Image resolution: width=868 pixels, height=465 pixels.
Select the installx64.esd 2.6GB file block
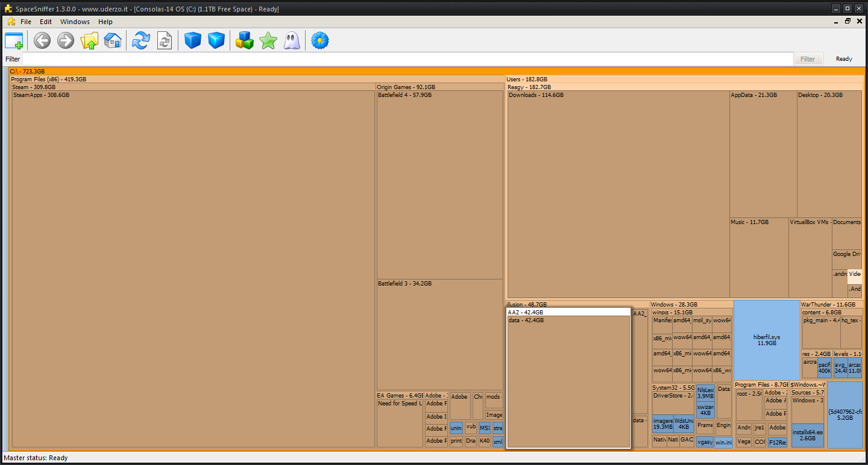[808, 435]
